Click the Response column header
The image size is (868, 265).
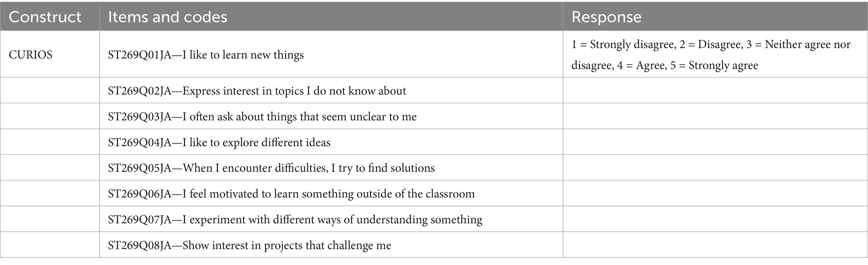pos(606,17)
